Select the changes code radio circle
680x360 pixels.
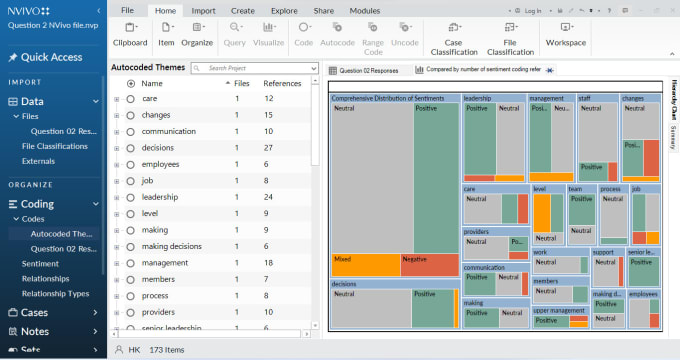(131, 115)
